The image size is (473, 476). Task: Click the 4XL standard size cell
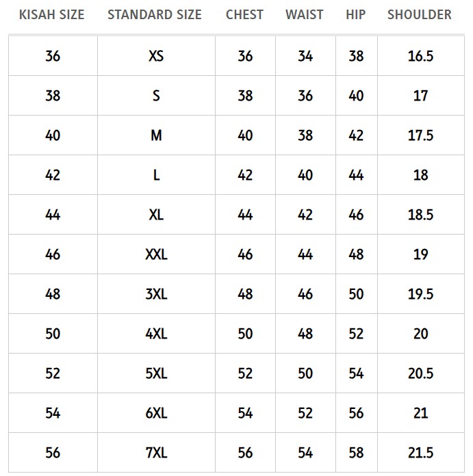(156, 334)
